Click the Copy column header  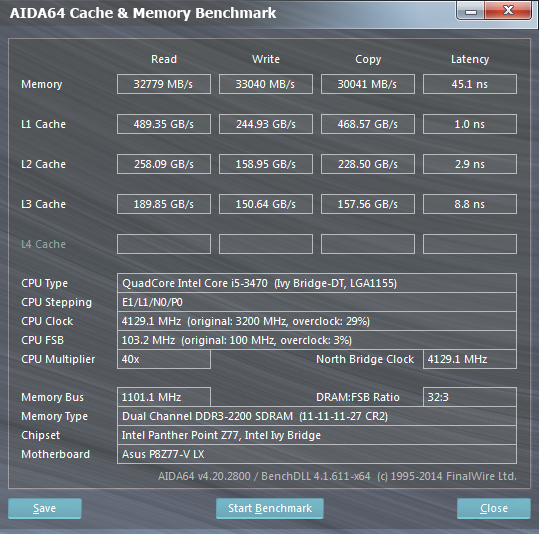368,59
